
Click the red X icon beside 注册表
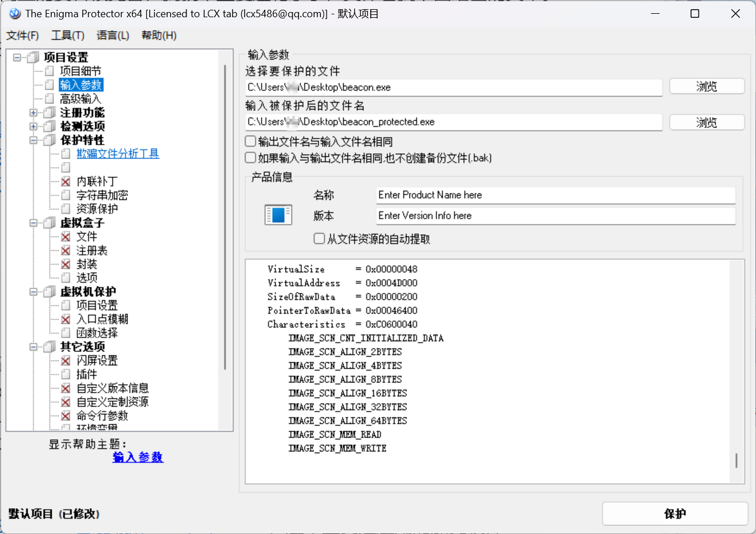[66, 250]
